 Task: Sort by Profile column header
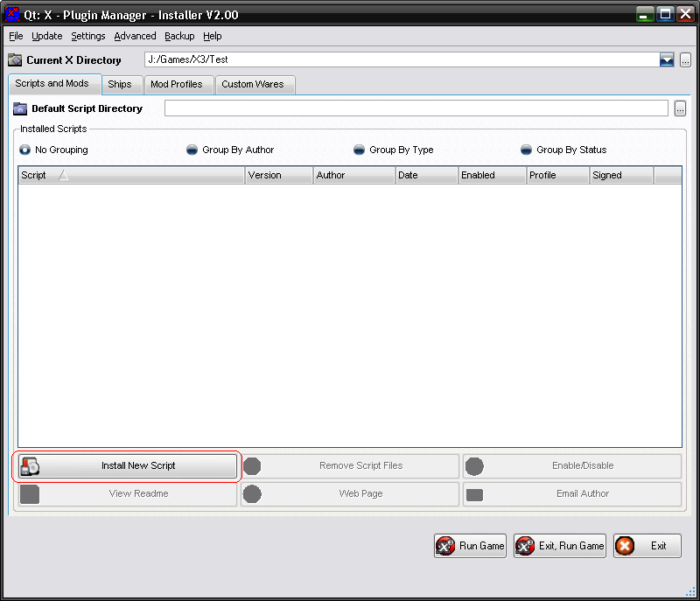pos(557,175)
